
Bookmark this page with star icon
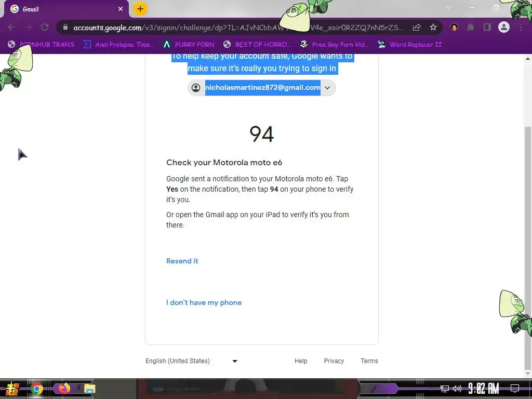[x=433, y=28]
